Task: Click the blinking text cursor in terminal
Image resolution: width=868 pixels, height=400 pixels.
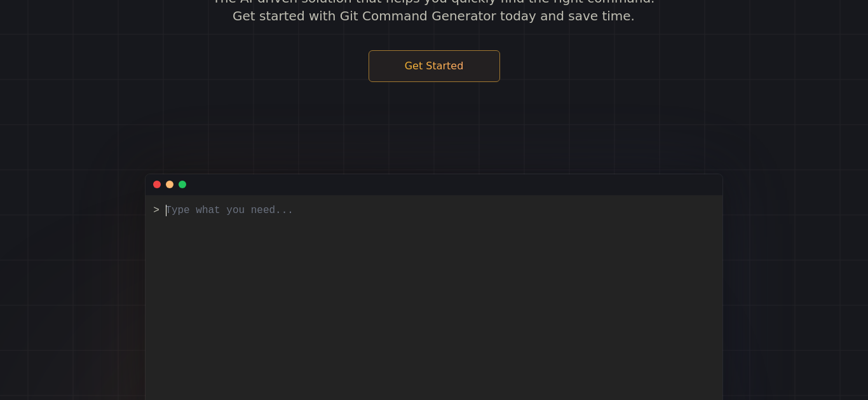Action: 166,210
